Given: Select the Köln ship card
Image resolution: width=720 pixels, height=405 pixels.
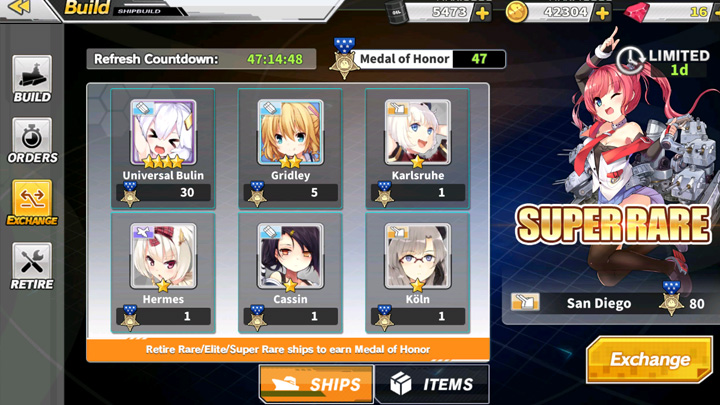Looking at the screenshot, I should [x=417, y=273].
